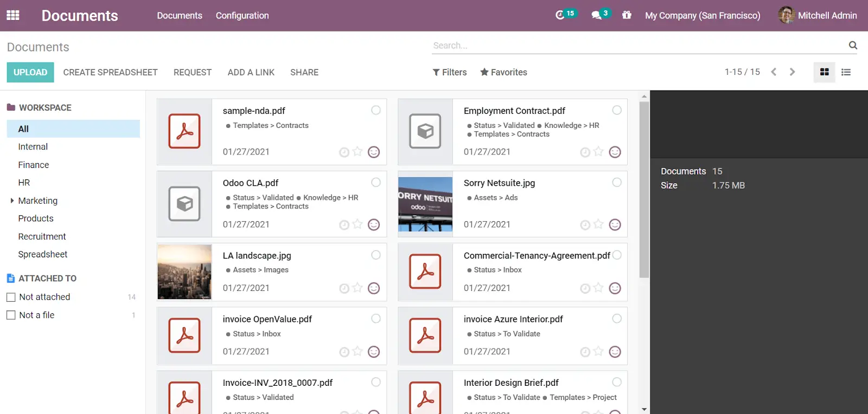Expand the Marketing workspace folder

12,200
